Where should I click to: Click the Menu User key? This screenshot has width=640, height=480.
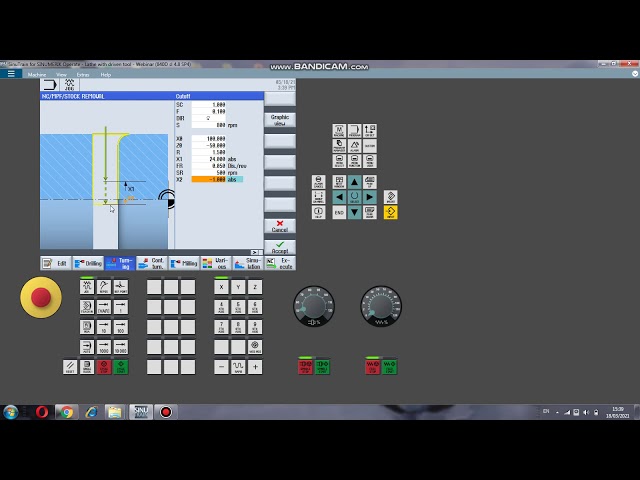pos(370,161)
